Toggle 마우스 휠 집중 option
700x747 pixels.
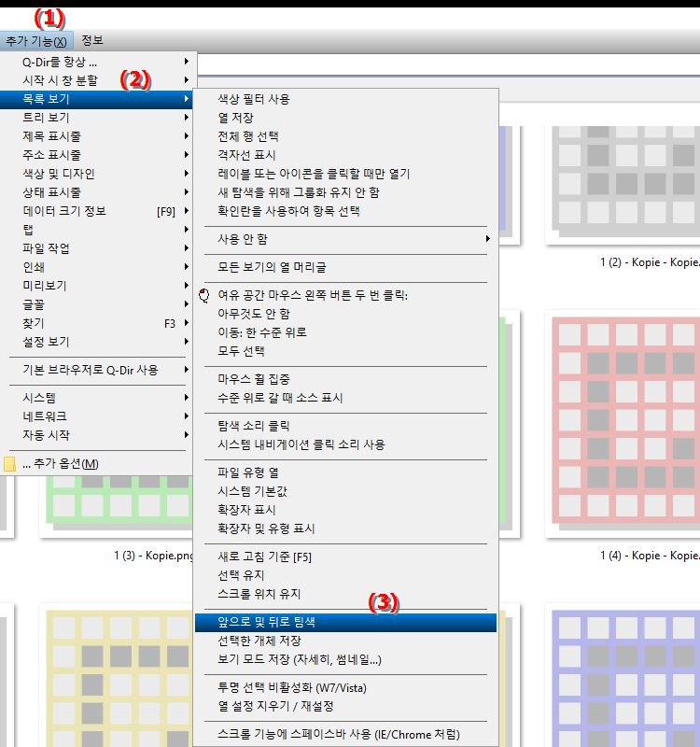coord(345,379)
